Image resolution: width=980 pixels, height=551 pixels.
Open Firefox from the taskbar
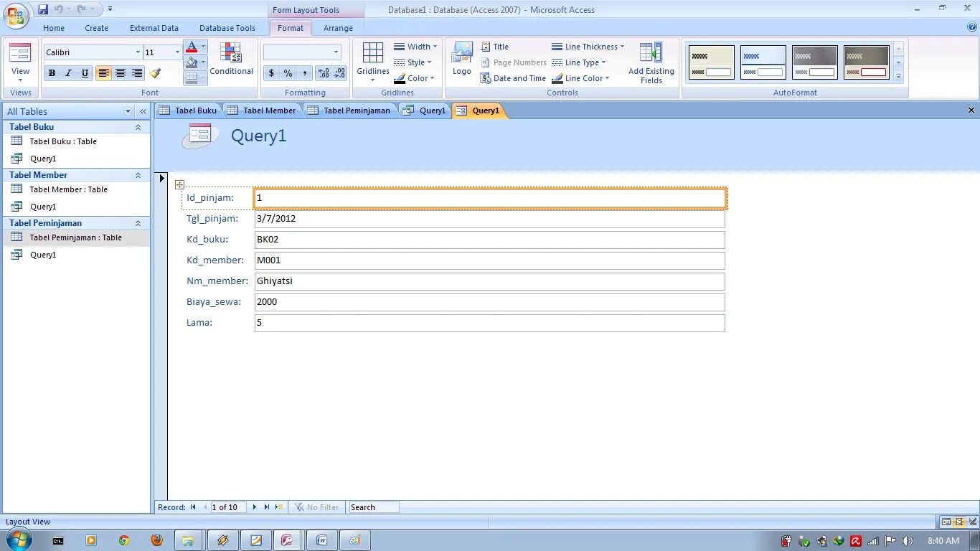click(x=157, y=540)
